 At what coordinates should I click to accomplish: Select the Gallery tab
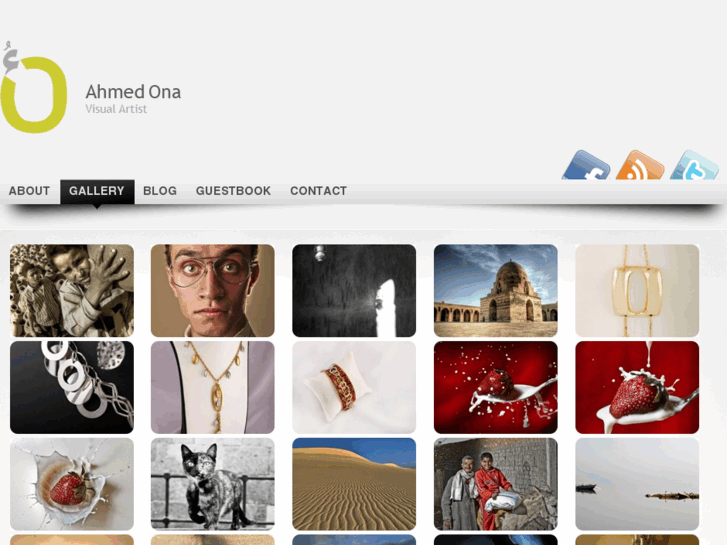pos(97,191)
